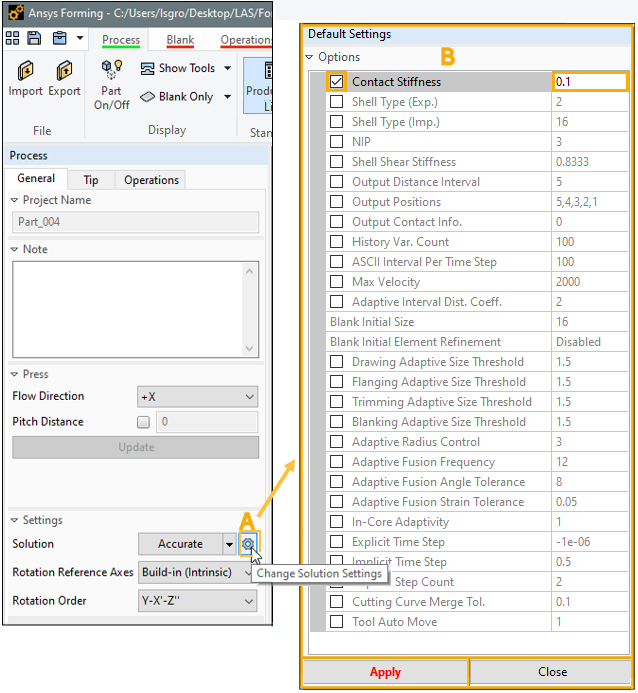This screenshot has height=693, width=638.
Task: Select the Operations panel tab
Action: [151, 180]
